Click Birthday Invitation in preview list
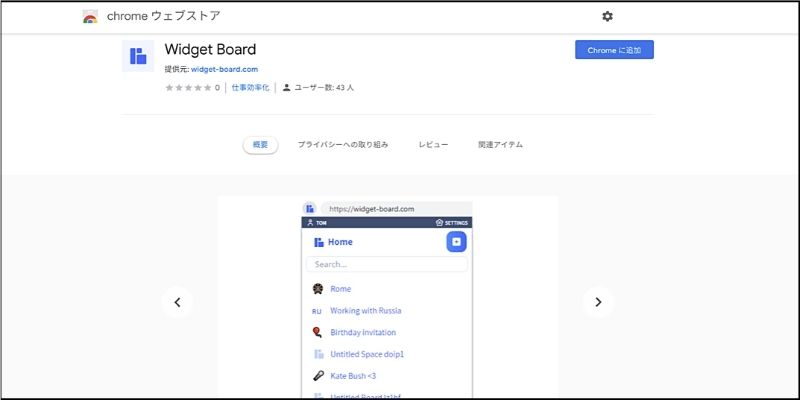Viewport: 800px width, 400px height. click(363, 333)
